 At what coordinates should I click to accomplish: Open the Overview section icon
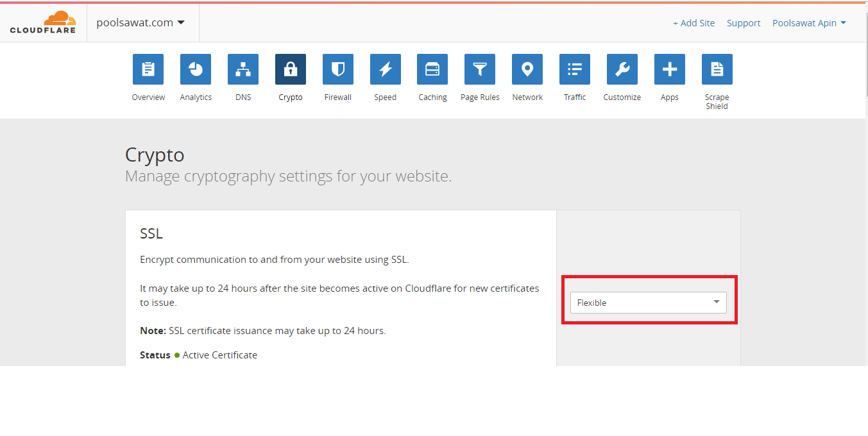coord(148,69)
